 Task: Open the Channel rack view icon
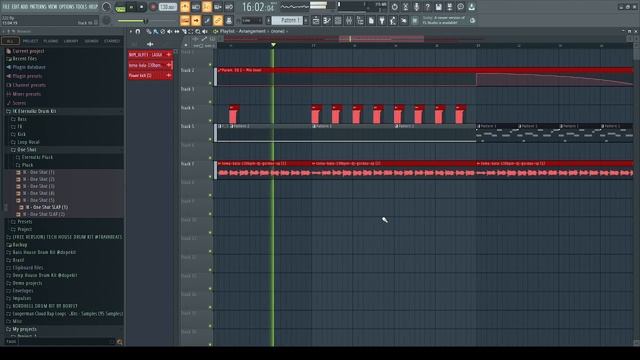point(338,20)
